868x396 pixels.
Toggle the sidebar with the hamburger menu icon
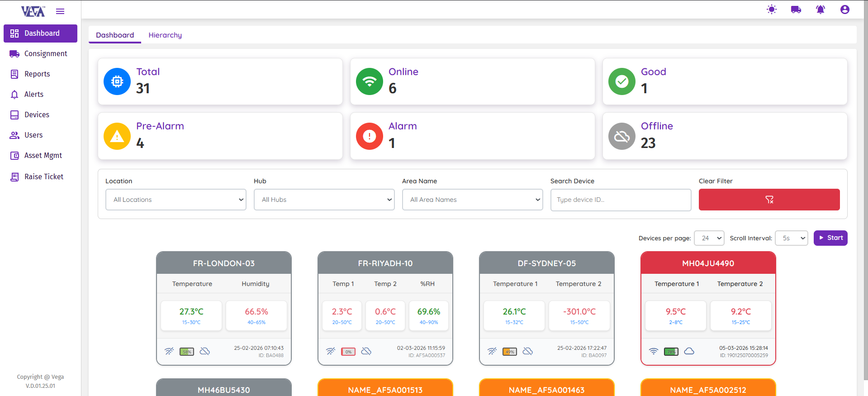coord(60,11)
